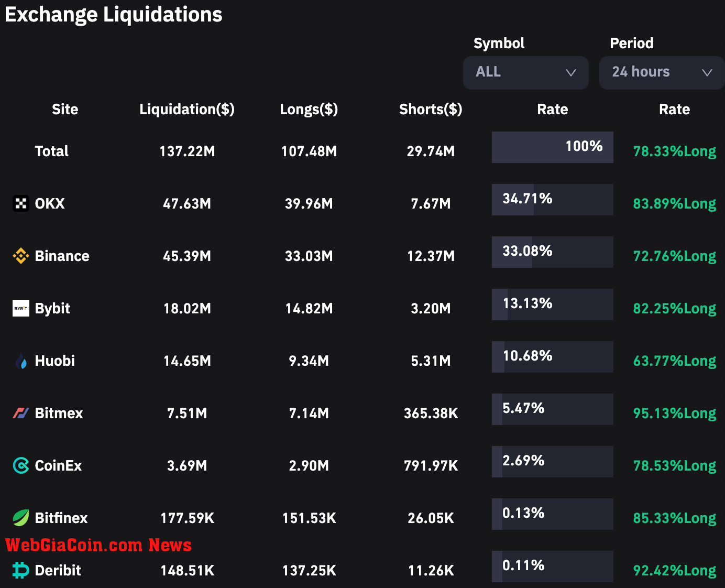Sort by Shorts($) column header
This screenshot has height=588, width=725.
431,109
